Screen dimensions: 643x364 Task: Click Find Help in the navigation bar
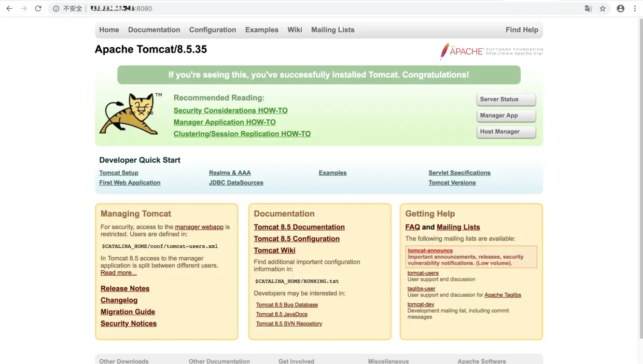522,30
